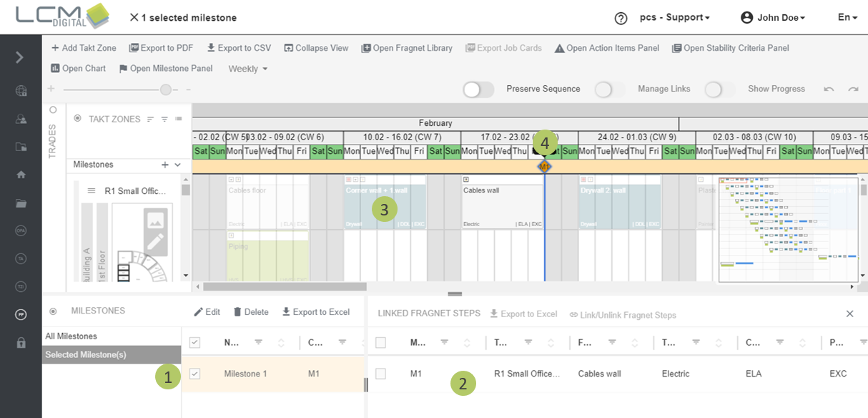868x418 pixels.
Task: Uncheck the Milestone 1 row checkbox
Action: point(194,374)
